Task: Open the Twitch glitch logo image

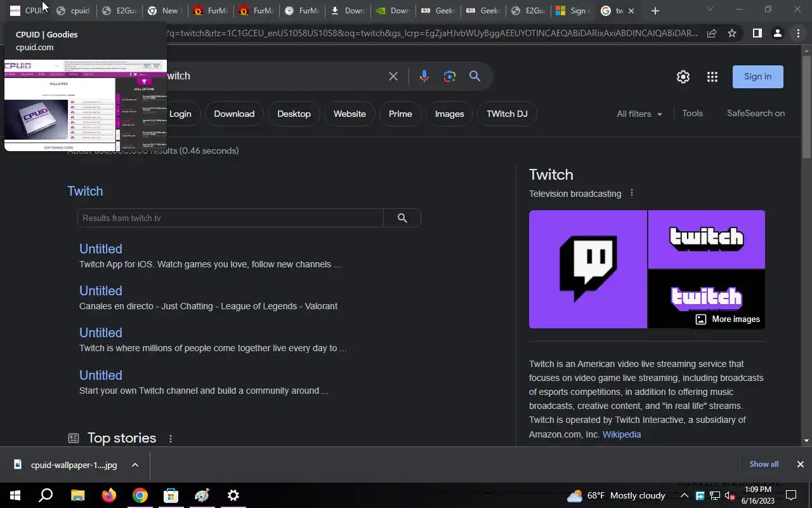Action: pos(588,269)
